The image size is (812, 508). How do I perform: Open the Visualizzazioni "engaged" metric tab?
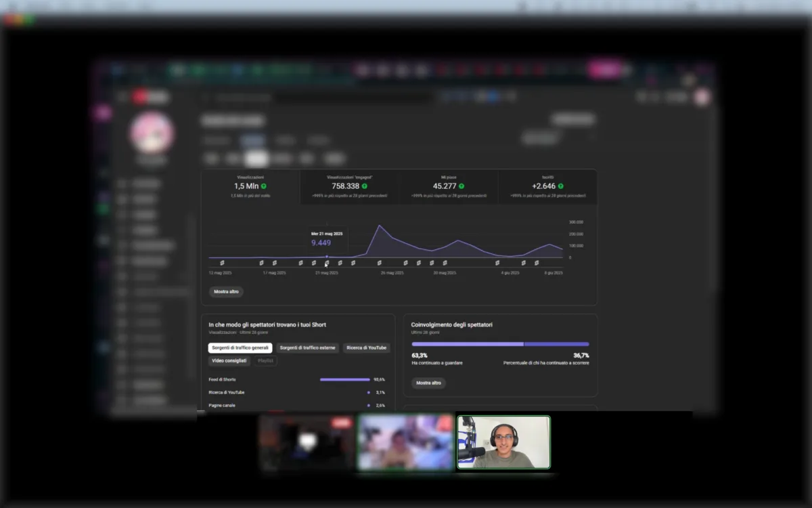click(350, 186)
